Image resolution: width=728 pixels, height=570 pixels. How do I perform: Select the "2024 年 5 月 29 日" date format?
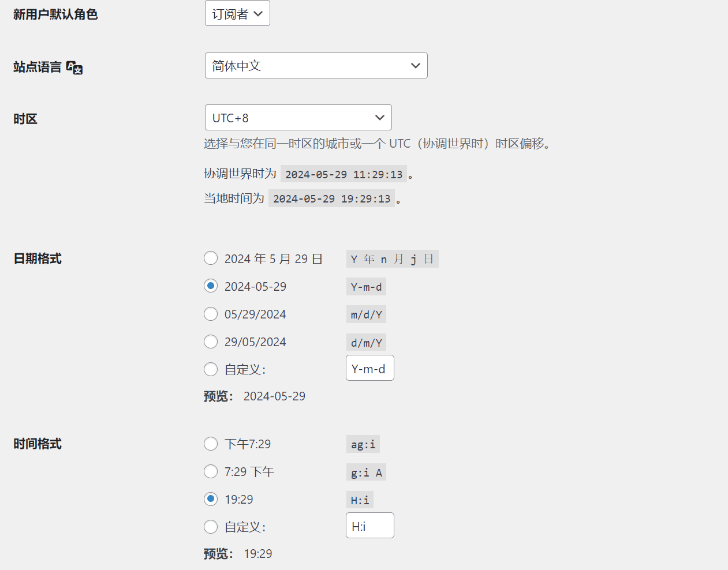coord(211,258)
